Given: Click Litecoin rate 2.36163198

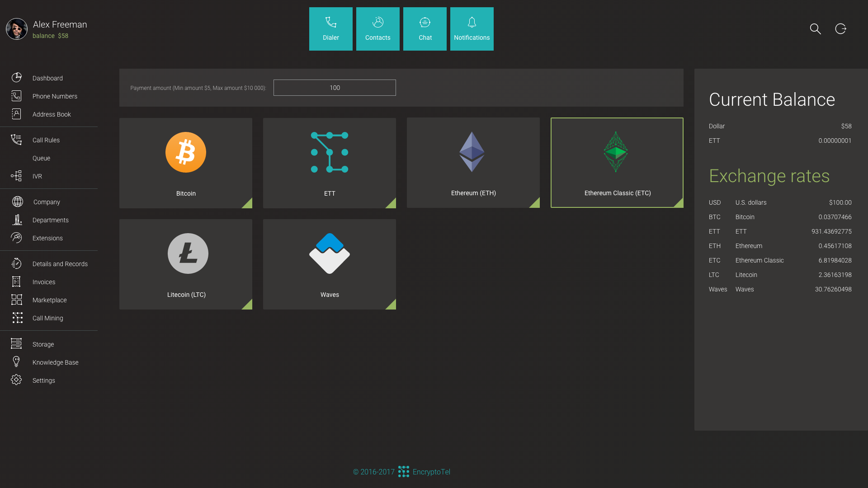Looking at the screenshot, I should (x=835, y=275).
